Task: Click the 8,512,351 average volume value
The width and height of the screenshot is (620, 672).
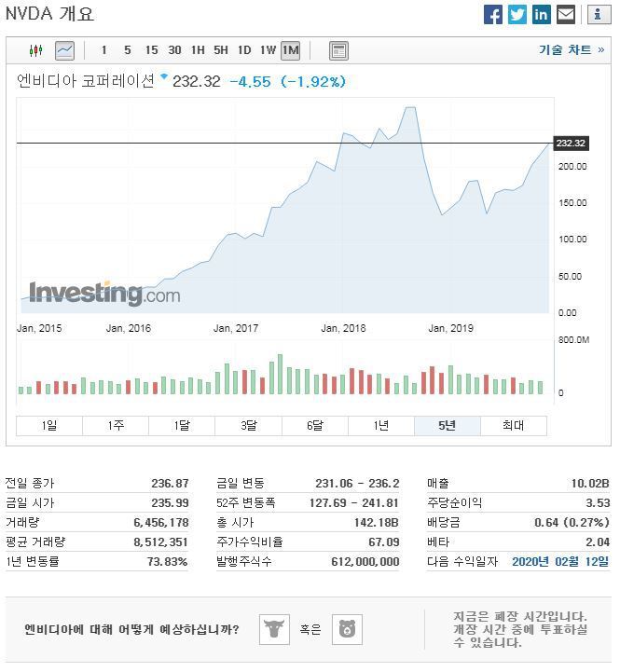Action: click(x=160, y=542)
